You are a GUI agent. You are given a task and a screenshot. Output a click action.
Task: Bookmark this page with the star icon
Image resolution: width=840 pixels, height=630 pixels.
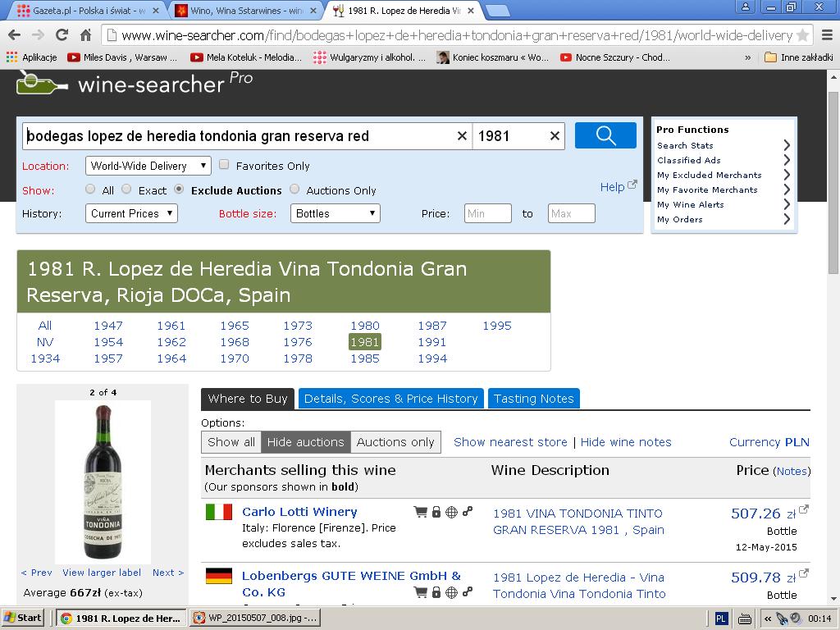pyautogui.click(x=802, y=35)
